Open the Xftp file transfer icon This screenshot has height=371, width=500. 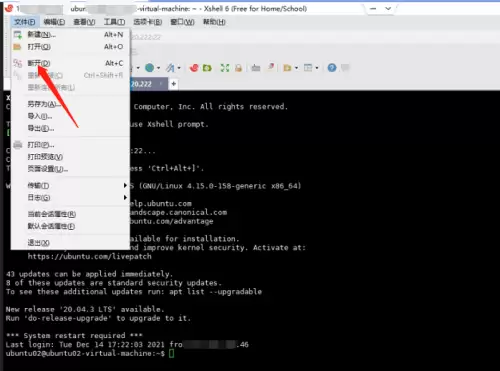[x=207, y=68]
